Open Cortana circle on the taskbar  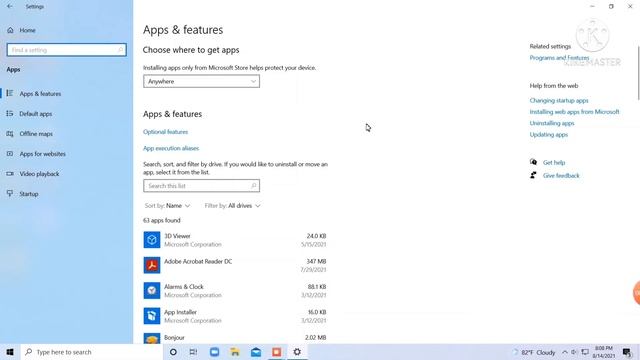tap(173, 352)
